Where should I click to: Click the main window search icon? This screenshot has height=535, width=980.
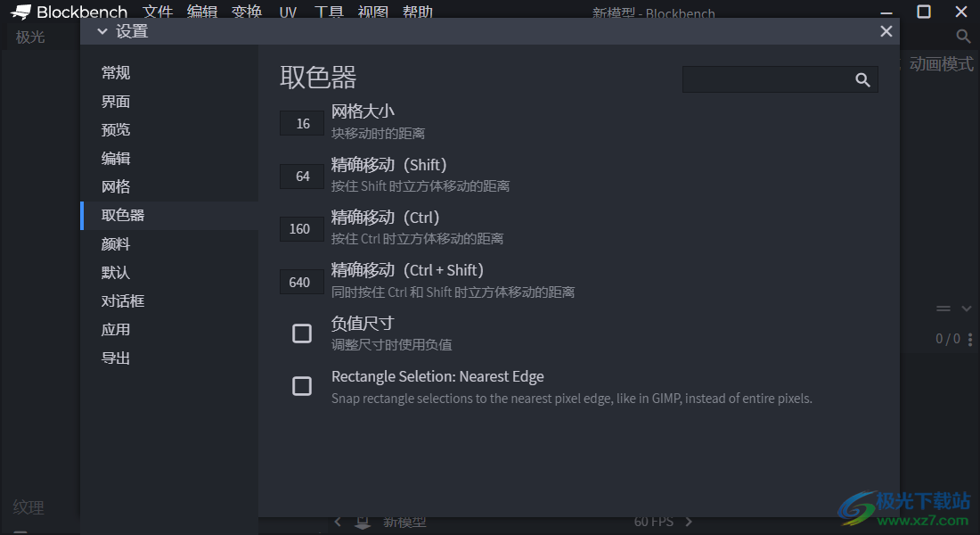coord(963,37)
